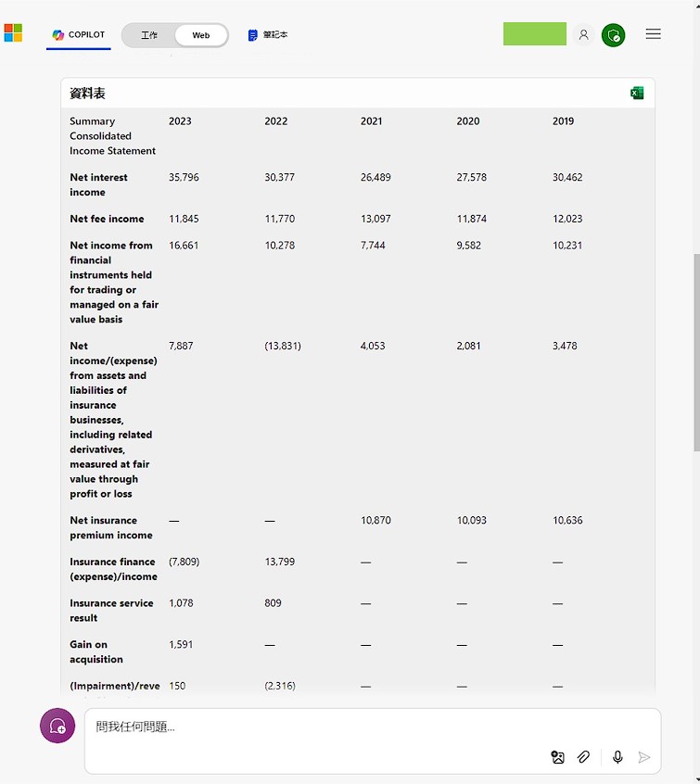The width and height of the screenshot is (700, 784).
Task: Open the hamburger menu
Action: [653, 34]
